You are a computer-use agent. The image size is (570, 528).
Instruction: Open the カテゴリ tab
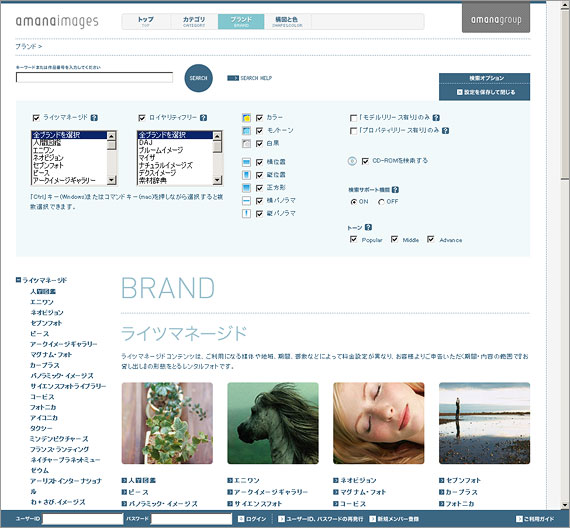point(194,21)
